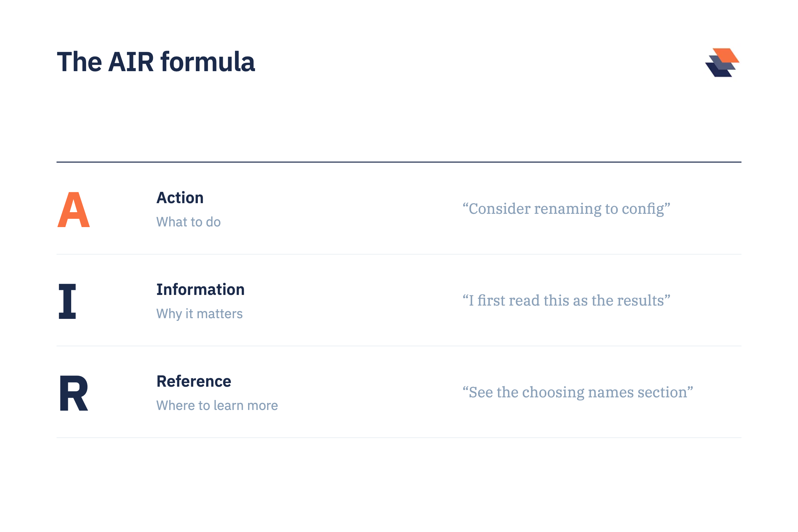This screenshot has width=798, height=532.
Task: Click the Information heading
Action: pos(200,289)
